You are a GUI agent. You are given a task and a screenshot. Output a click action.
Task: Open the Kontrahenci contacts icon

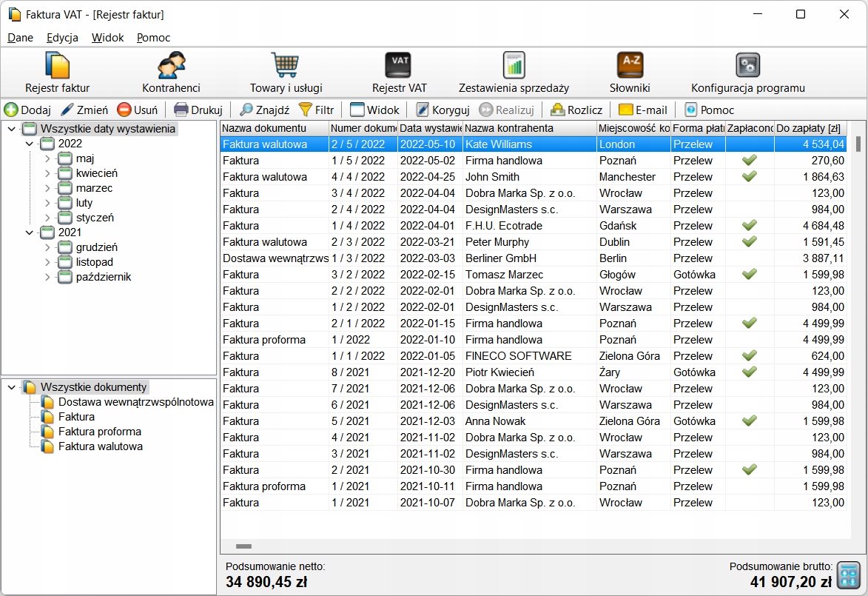[x=171, y=65]
